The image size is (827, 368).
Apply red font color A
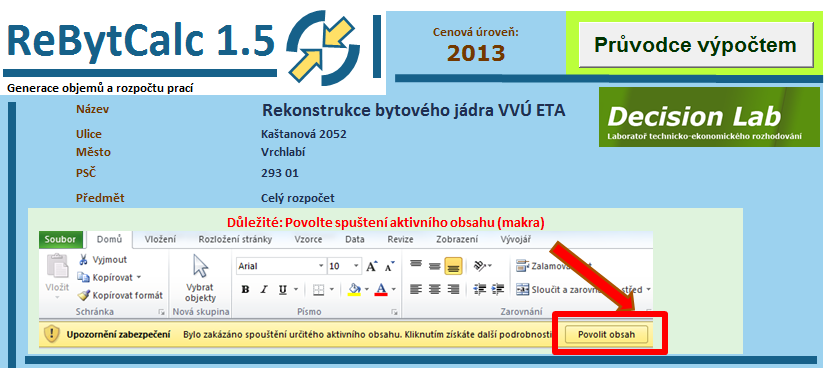tap(381, 289)
